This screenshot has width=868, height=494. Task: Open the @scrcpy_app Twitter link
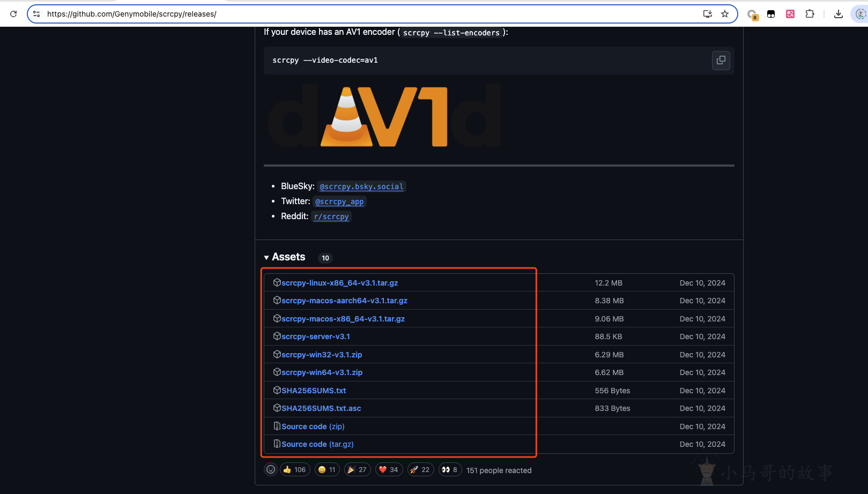339,201
